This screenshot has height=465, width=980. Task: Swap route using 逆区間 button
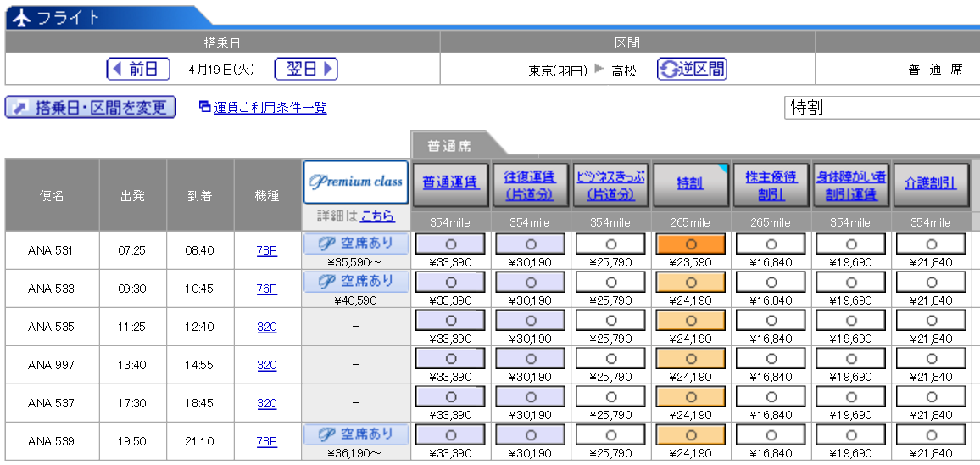[x=692, y=69]
